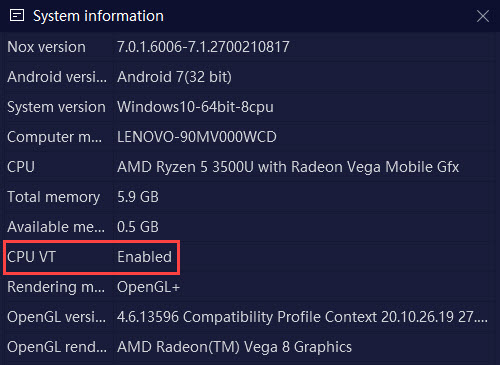The image size is (500, 365).
Task: Click the OpenGL+ rendering mode value
Action: [148, 287]
